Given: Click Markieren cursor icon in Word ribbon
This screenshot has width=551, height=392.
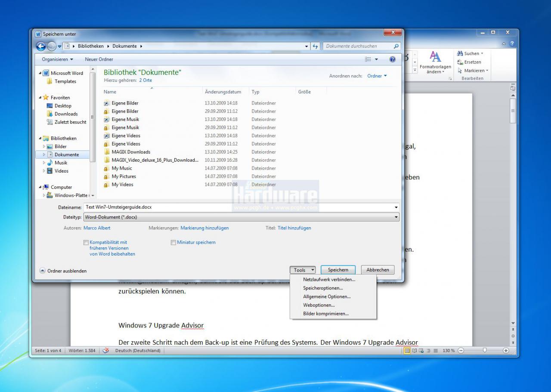Looking at the screenshot, I should pos(460,71).
